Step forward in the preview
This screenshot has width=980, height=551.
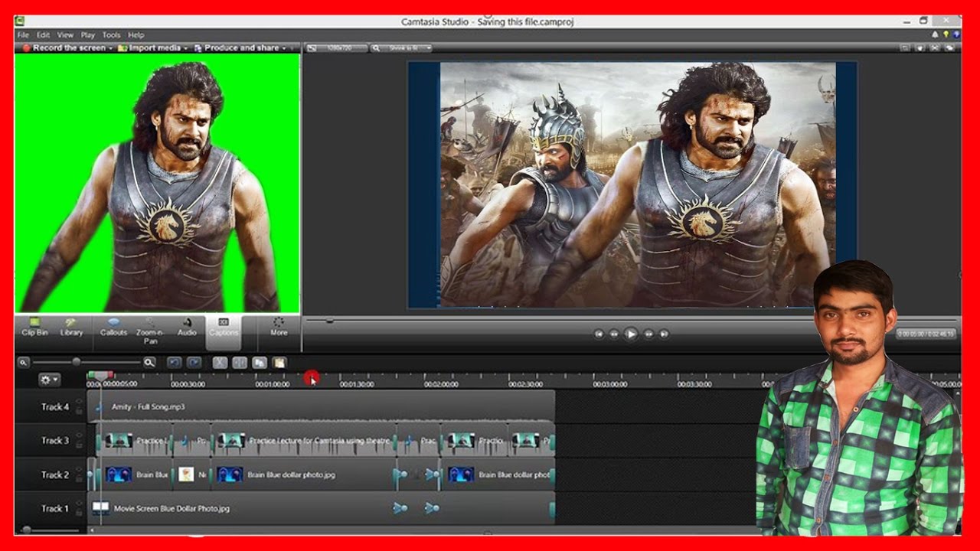point(648,334)
